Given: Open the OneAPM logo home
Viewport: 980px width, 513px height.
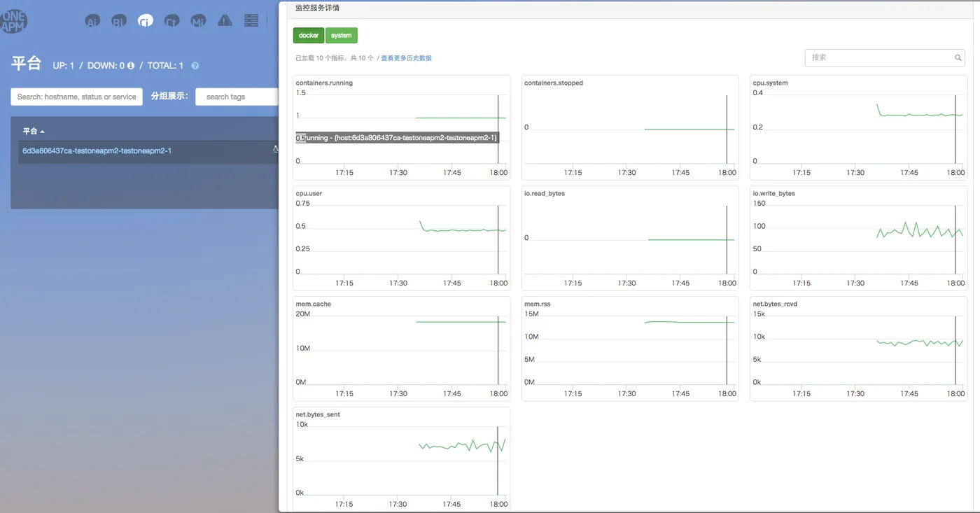Looking at the screenshot, I should tap(14, 21).
